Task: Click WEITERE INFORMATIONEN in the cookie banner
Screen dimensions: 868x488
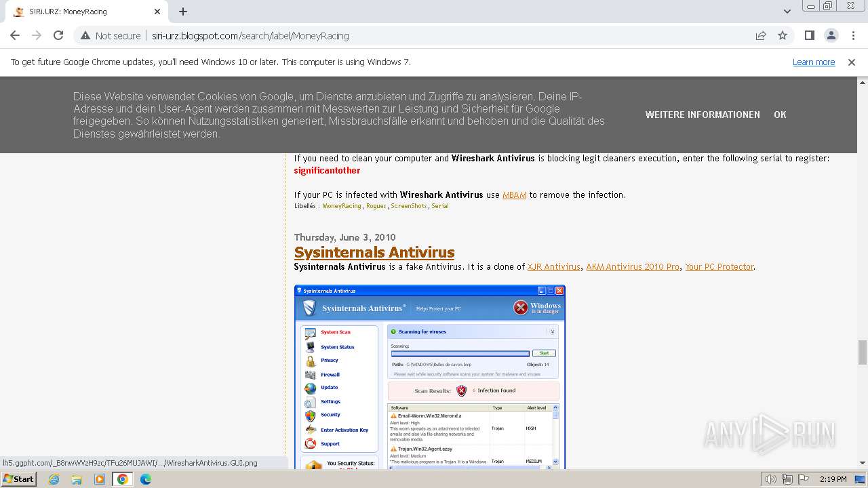Action: point(703,115)
